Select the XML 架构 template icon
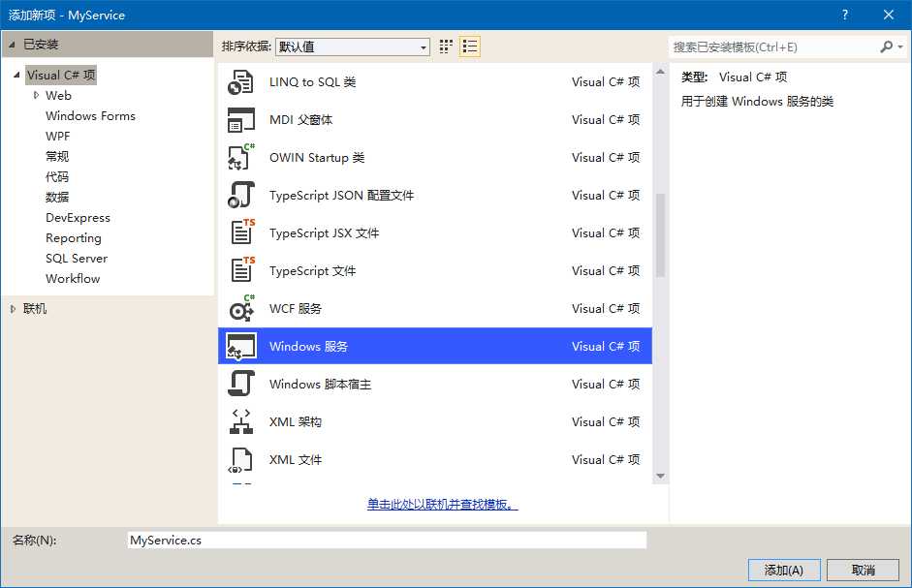This screenshot has width=912, height=588. point(240,421)
